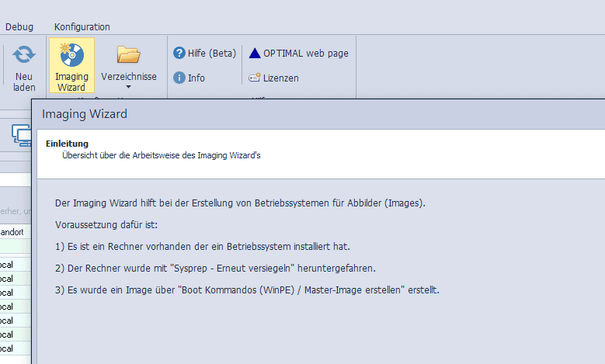
Task: Click the computers icon in left panel
Action: click(x=20, y=134)
